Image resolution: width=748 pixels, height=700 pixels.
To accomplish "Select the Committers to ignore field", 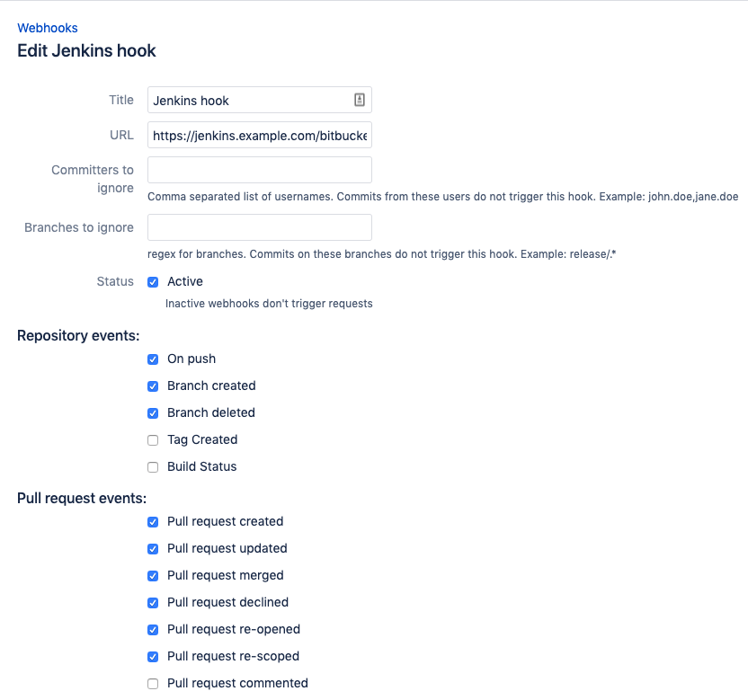I will 260,170.
